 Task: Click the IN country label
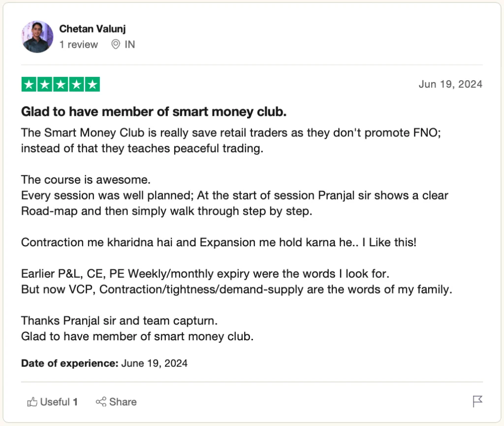130,44
